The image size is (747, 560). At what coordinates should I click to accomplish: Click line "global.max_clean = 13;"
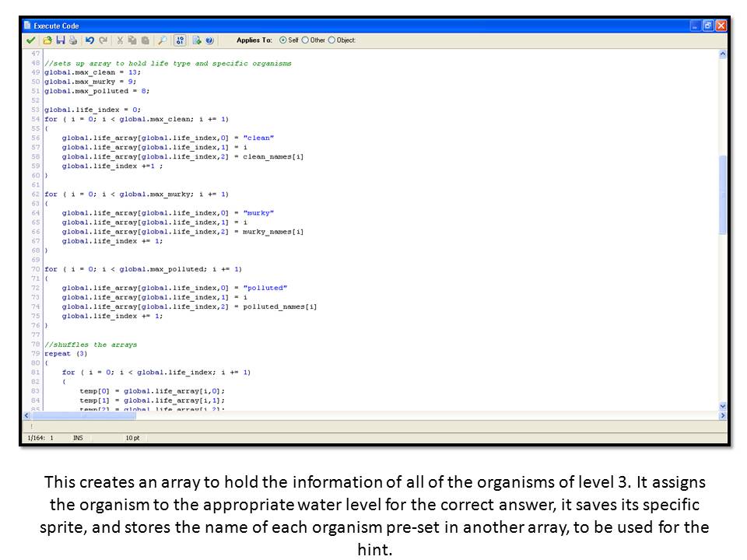pyautogui.click(x=93, y=72)
